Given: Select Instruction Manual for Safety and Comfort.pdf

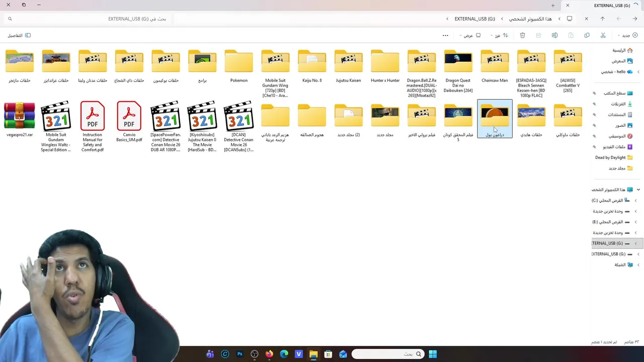Looking at the screenshot, I should [93, 127].
